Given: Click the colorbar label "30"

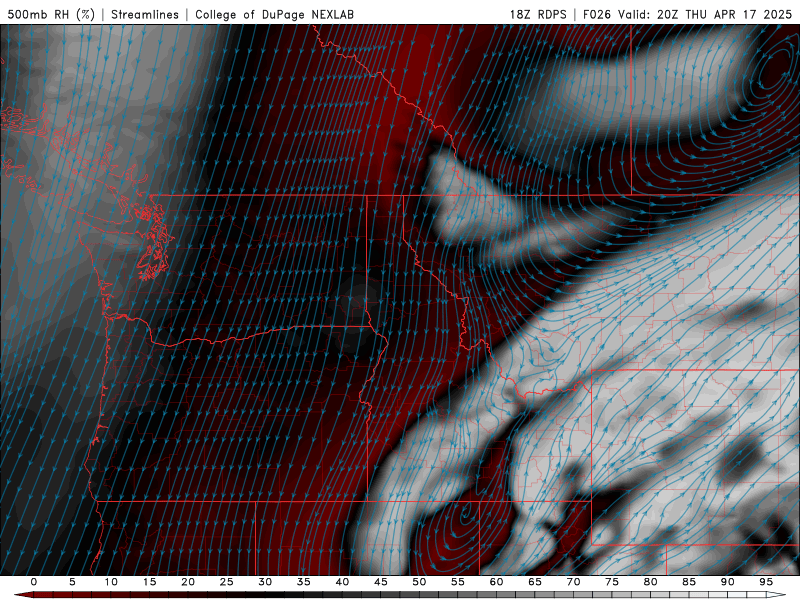Looking at the screenshot, I should 265,582.
